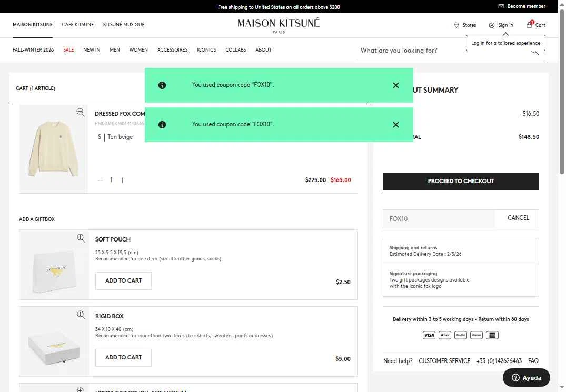Click the Shipping and returns info block
This screenshot has height=392, width=566.
point(461,251)
